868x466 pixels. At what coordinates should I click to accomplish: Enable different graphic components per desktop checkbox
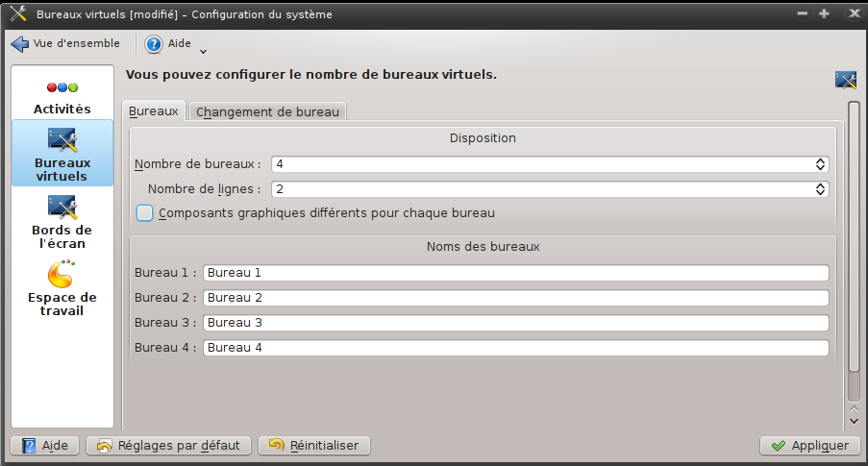[x=144, y=213]
